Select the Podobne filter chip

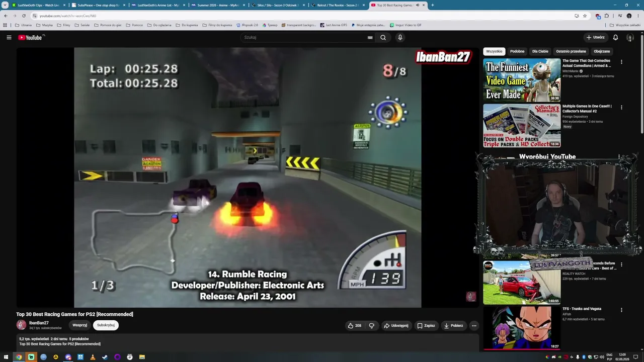pyautogui.click(x=517, y=51)
